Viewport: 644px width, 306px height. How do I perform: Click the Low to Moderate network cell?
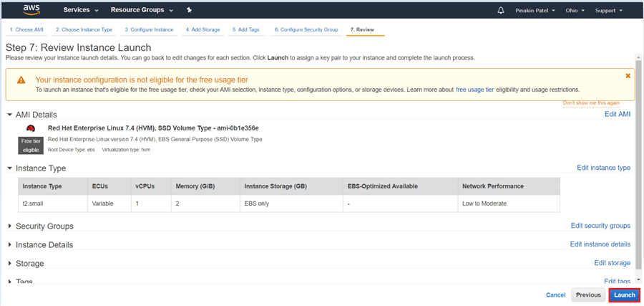coord(509,204)
